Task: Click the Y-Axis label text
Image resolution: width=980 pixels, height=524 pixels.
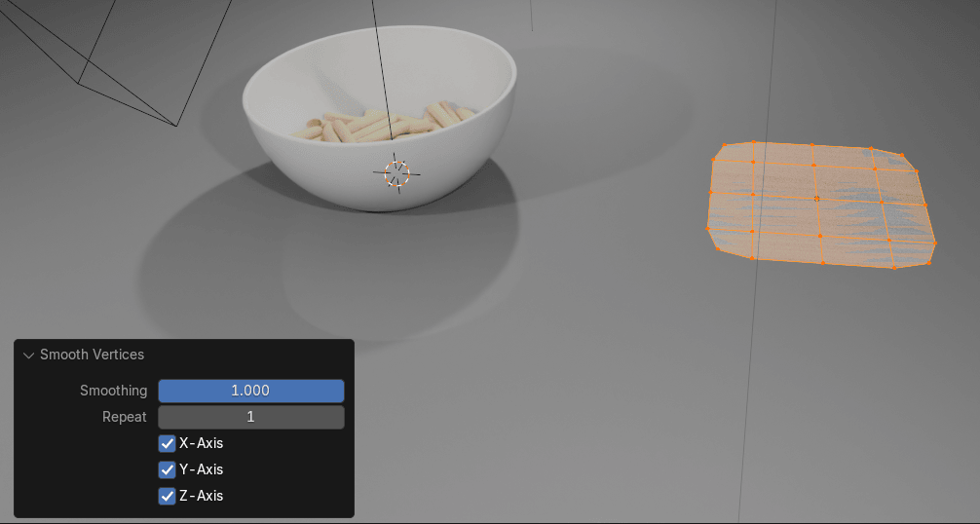Action: pos(202,469)
